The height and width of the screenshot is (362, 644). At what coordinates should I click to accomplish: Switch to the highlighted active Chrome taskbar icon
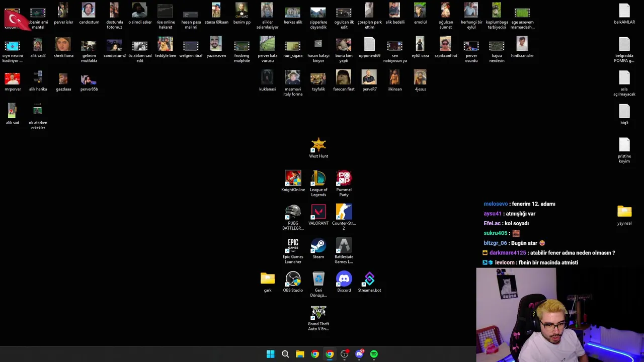(330, 354)
